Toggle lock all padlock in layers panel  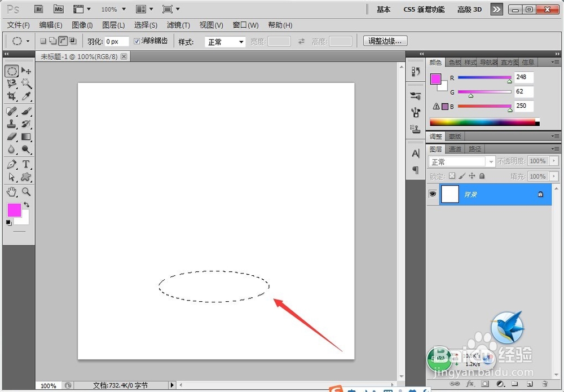pos(482,176)
